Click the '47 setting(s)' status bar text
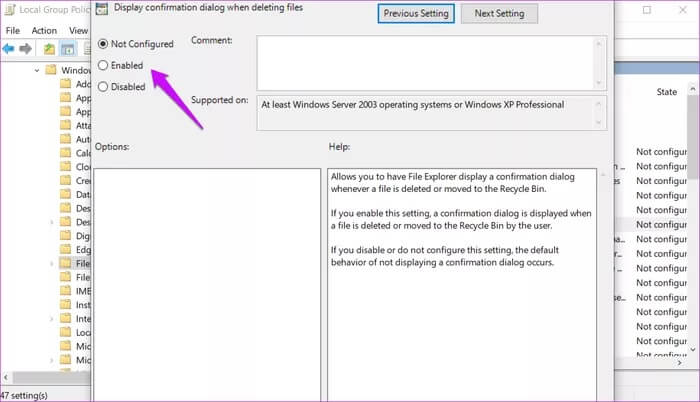This screenshot has width=700, height=402. click(24, 395)
